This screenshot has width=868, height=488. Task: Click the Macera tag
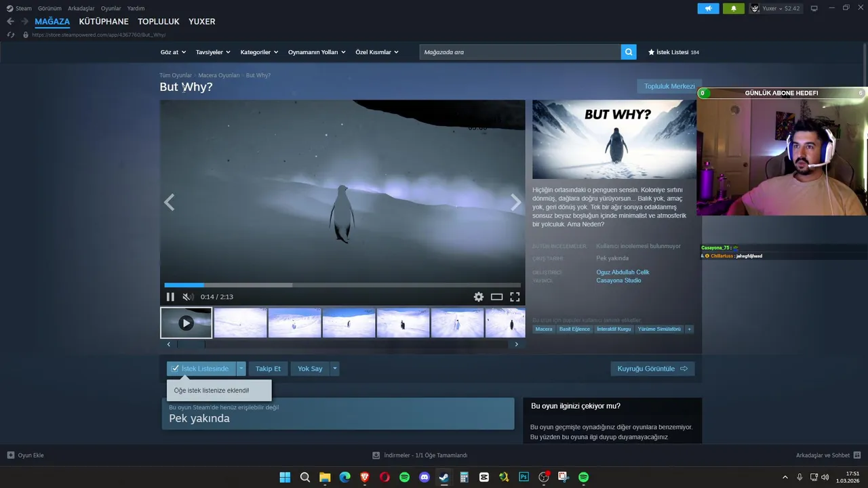tap(544, 329)
